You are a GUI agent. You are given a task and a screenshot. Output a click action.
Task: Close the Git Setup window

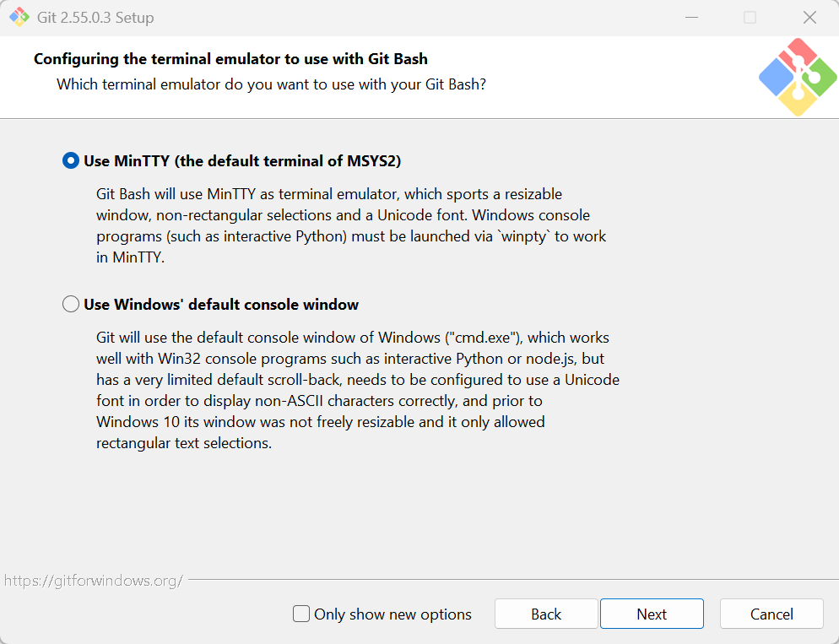[x=809, y=17]
